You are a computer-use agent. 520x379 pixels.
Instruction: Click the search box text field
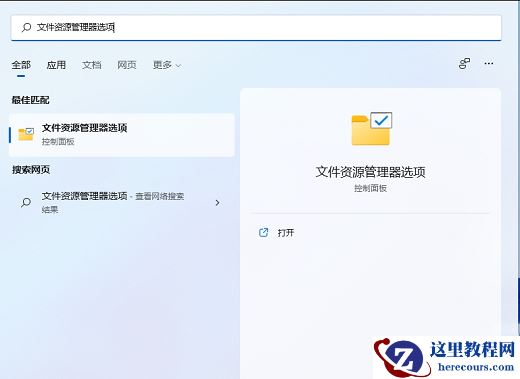[256, 28]
